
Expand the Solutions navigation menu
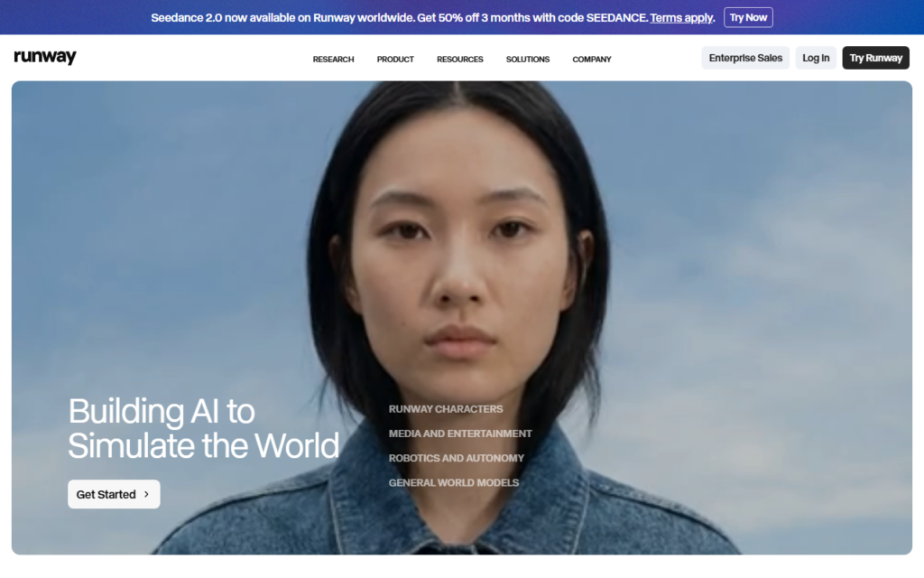click(x=527, y=59)
